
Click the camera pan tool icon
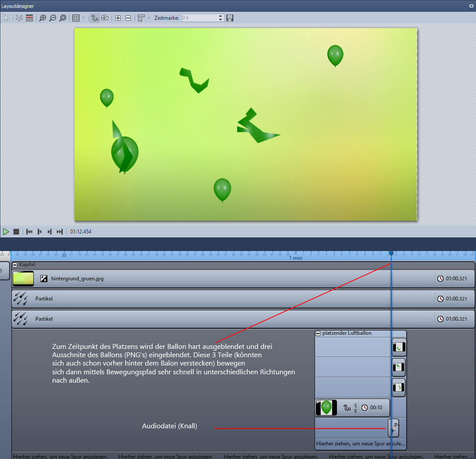pyautogui.click(x=105, y=18)
